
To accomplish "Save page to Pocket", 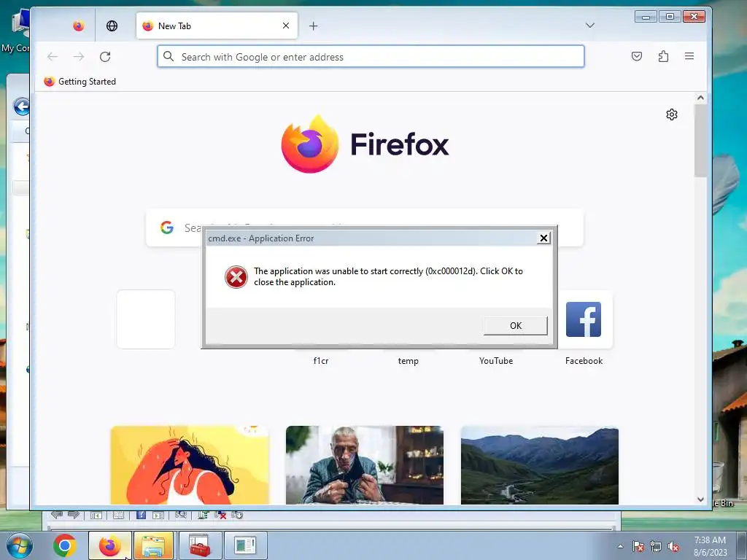I will (x=636, y=56).
